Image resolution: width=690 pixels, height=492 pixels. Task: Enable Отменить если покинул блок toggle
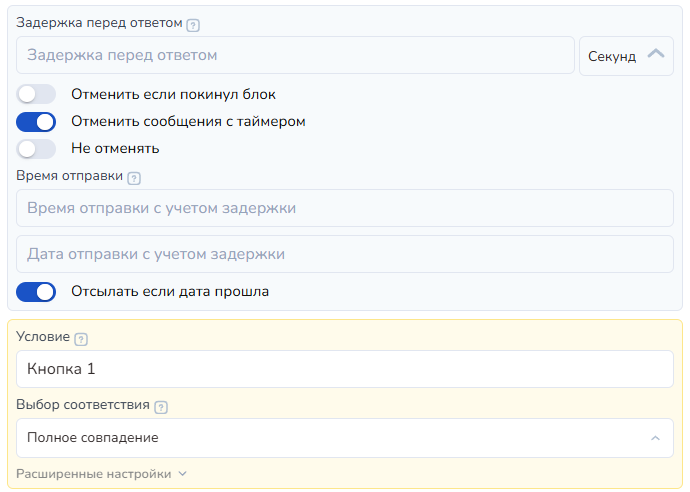tap(36, 94)
